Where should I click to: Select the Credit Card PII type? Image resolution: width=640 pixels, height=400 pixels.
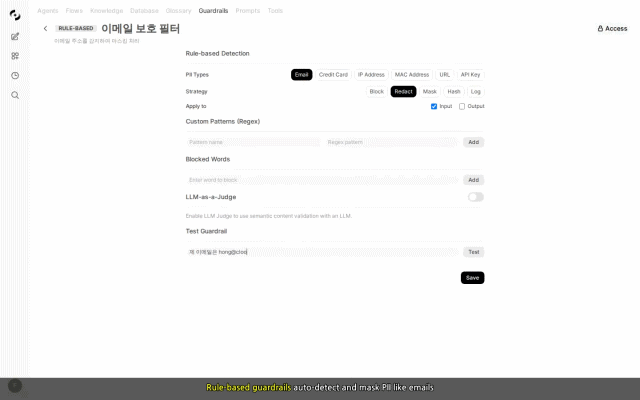pos(333,74)
